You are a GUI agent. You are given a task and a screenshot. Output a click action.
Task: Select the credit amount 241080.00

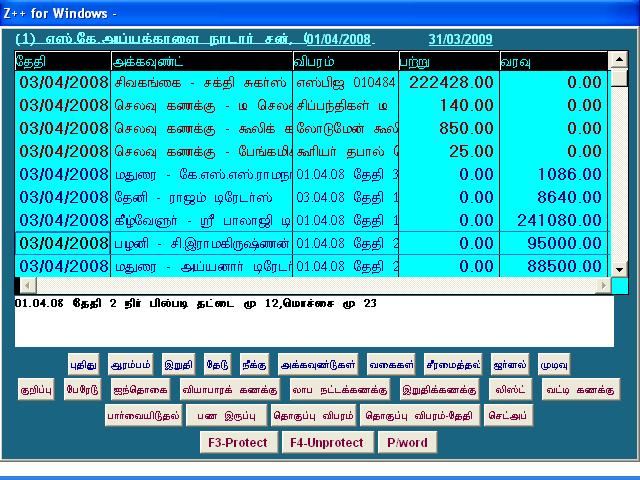(554, 220)
